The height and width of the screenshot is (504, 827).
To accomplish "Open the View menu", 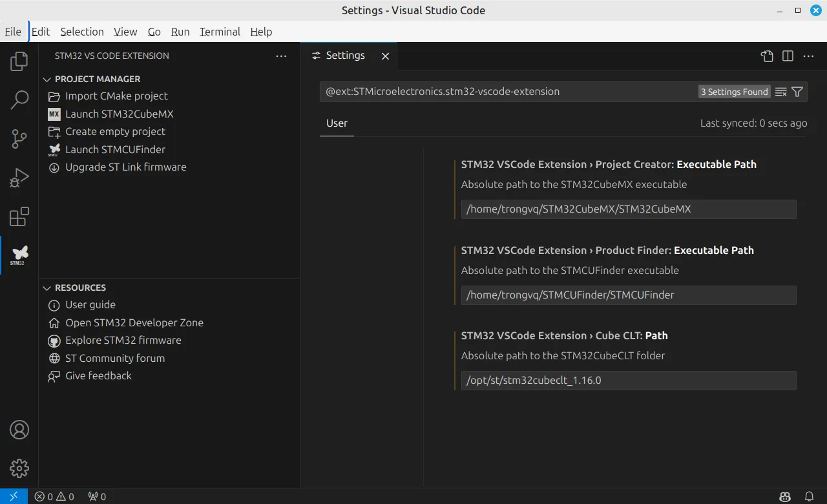I will click(x=125, y=32).
